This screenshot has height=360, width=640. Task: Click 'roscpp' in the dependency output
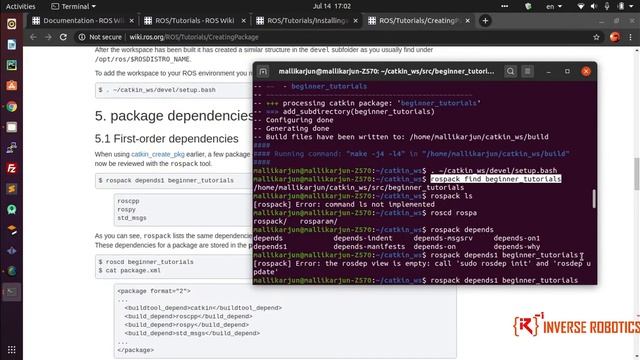click(x=128, y=201)
